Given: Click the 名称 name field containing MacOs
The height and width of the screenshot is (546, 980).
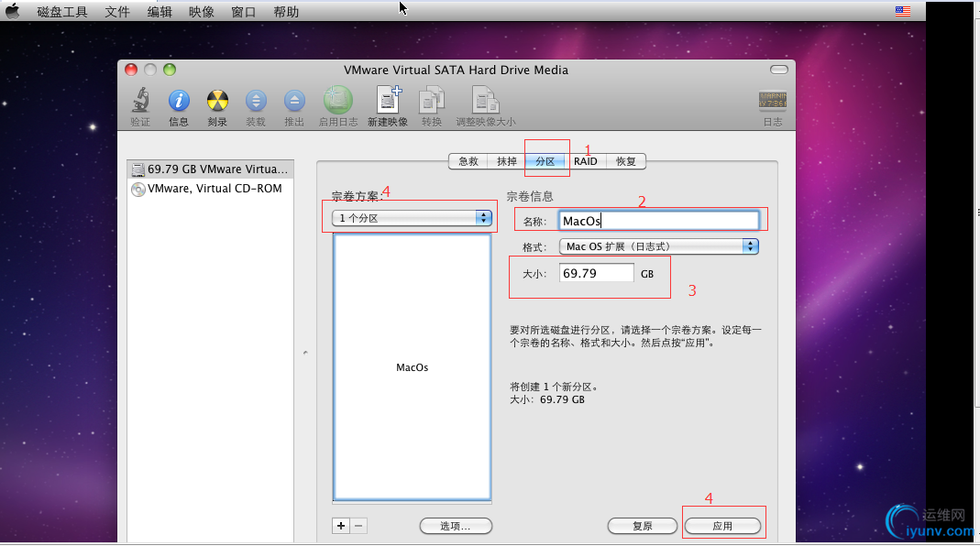Looking at the screenshot, I should [x=659, y=221].
